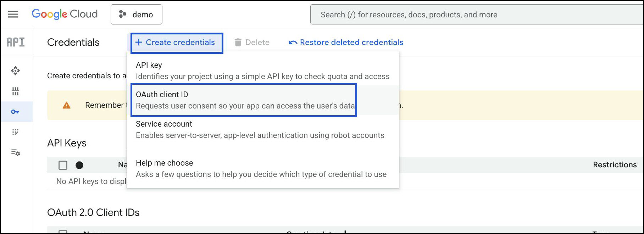
Task: Check the API Keys select-all checkbox
Action: click(x=63, y=165)
